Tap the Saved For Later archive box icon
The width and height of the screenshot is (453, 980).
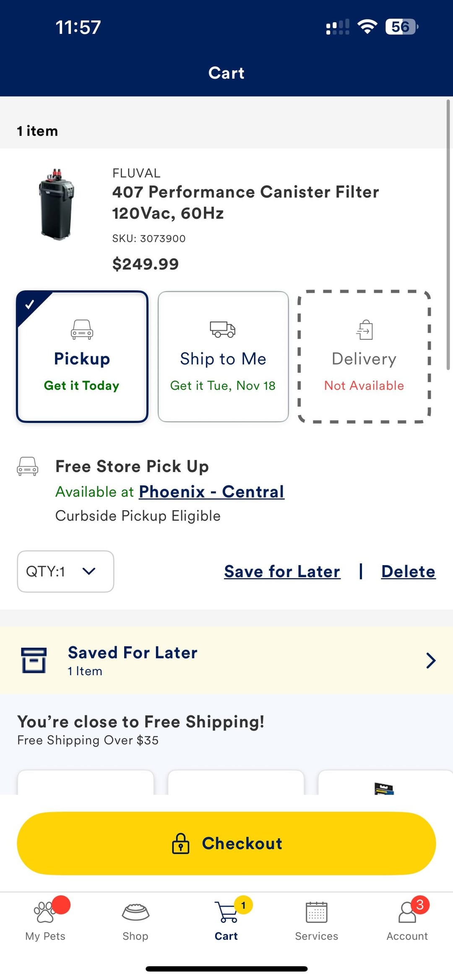click(x=34, y=660)
